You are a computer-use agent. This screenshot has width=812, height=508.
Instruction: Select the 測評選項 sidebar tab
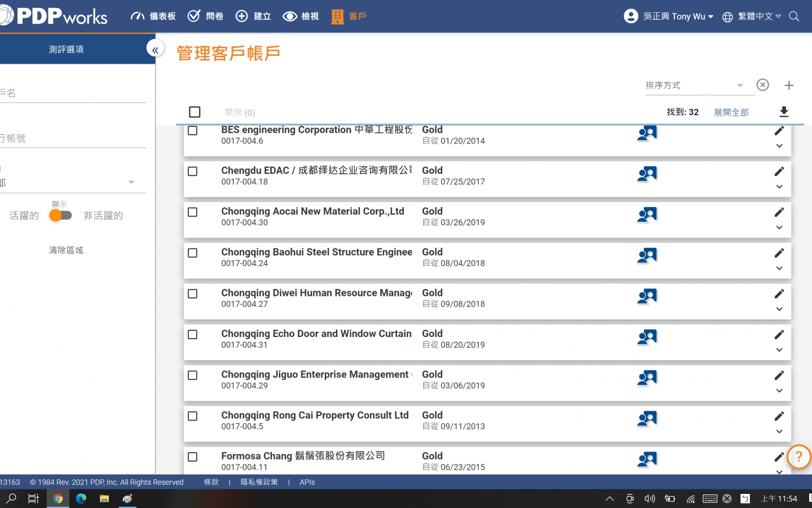66,49
